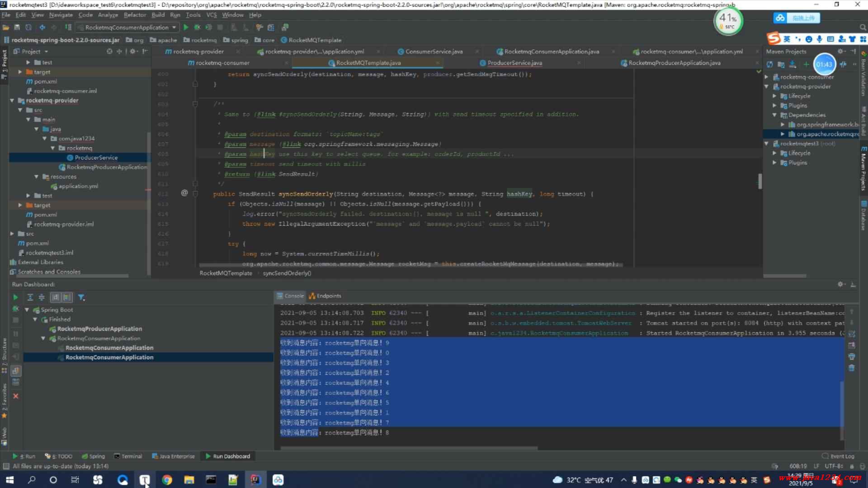Reimport Maven projects with the refresh icon

coord(769,65)
